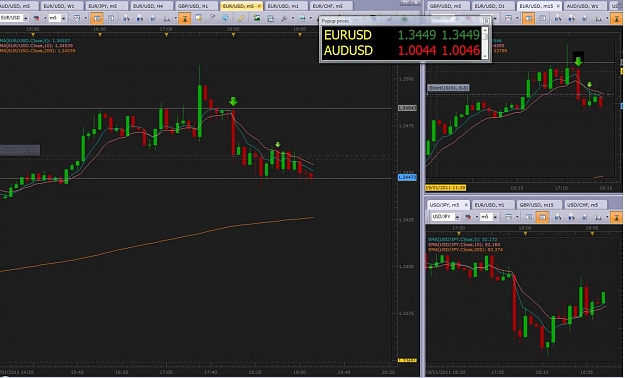Viewport: 625px width, 378px height.
Task: Click the unhighlighted panel layout icon in main toolbar
Action: click(x=111, y=18)
